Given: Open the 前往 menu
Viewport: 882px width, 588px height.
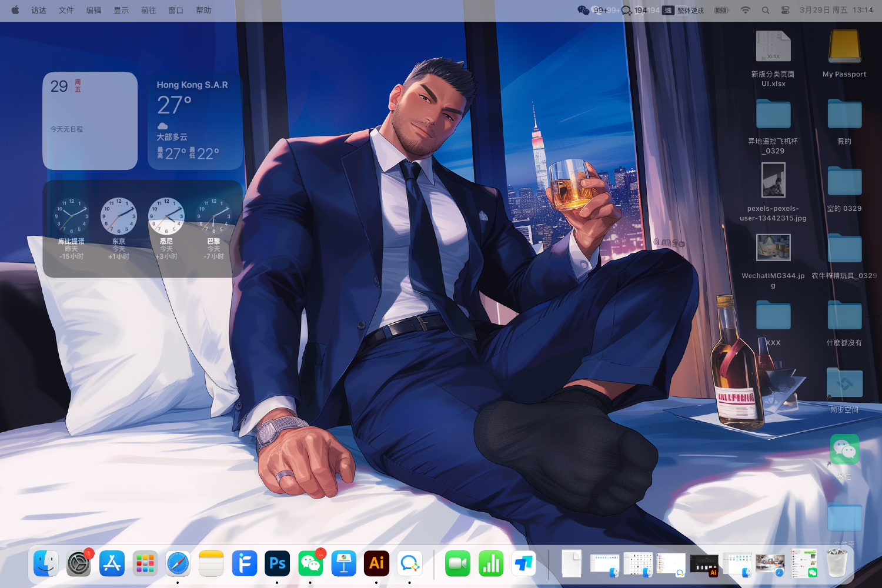Looking at the screenshot, I should tap(148, 10).
